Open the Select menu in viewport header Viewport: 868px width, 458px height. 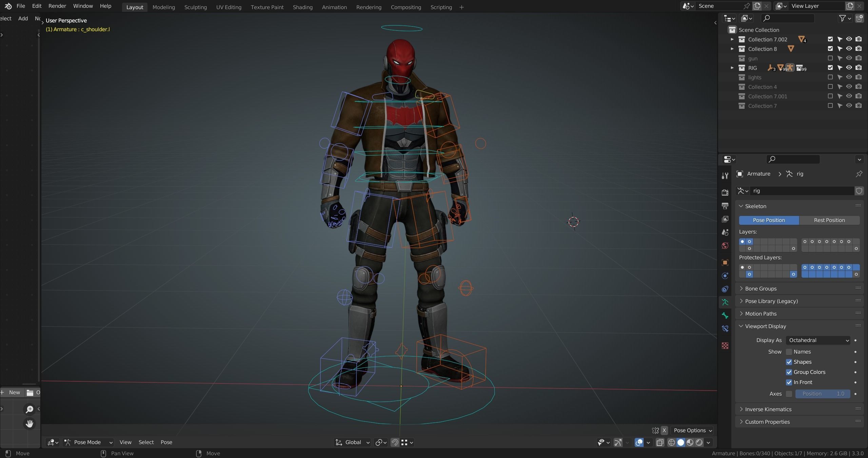point(146,442)
